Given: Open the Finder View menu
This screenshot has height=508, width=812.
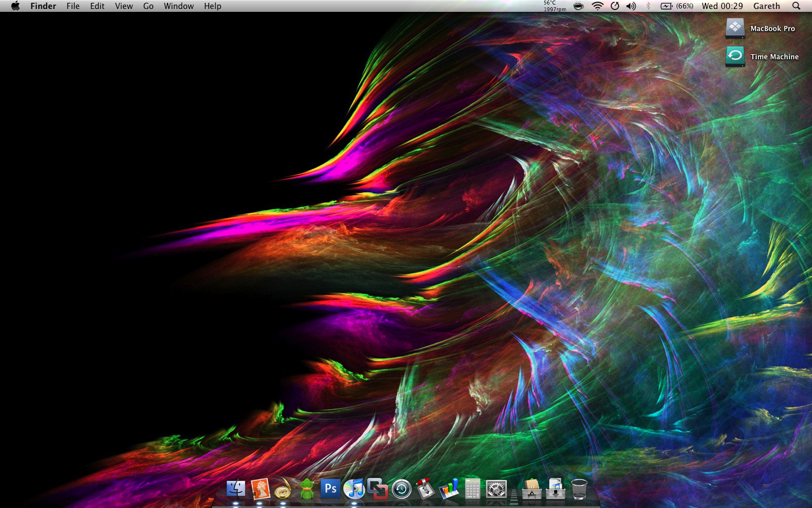Looking at the screenshot, I should (x=123, y=6).
